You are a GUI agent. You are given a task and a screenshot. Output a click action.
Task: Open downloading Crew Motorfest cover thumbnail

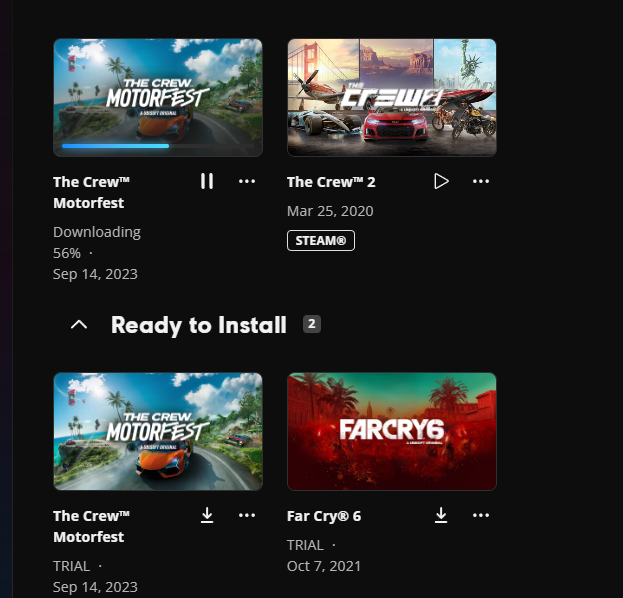click(x=158, y=98)
